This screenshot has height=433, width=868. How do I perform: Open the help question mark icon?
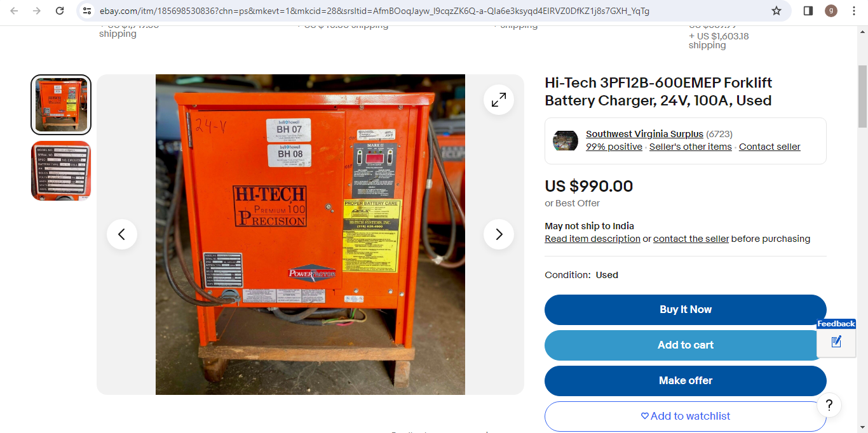[x=829, y=405]
